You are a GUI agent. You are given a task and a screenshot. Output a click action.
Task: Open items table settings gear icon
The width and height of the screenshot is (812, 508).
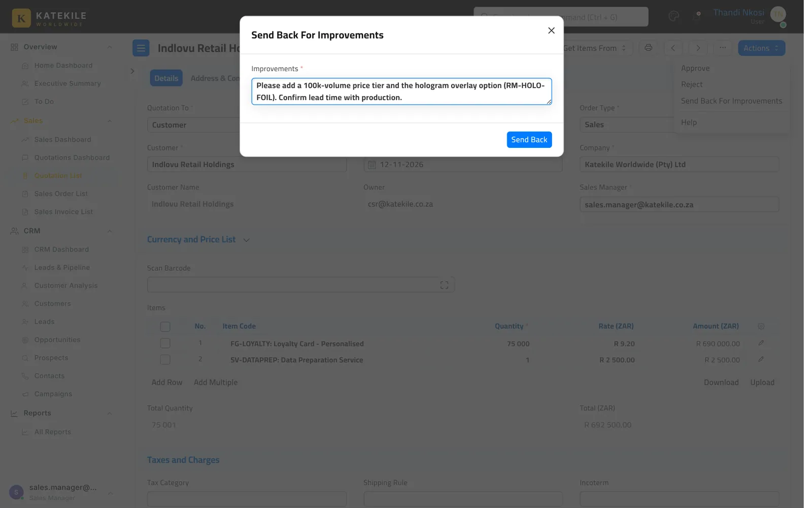click(x=761, y=326)
